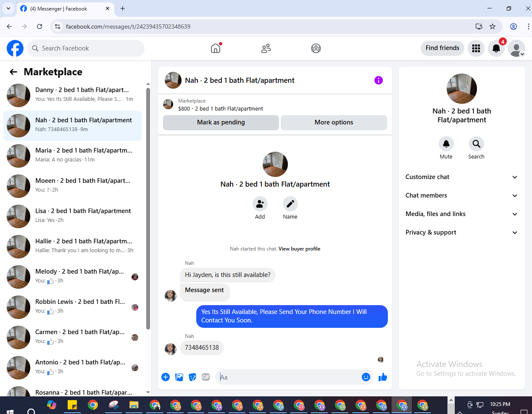Click Find friends button

point(442,48)
